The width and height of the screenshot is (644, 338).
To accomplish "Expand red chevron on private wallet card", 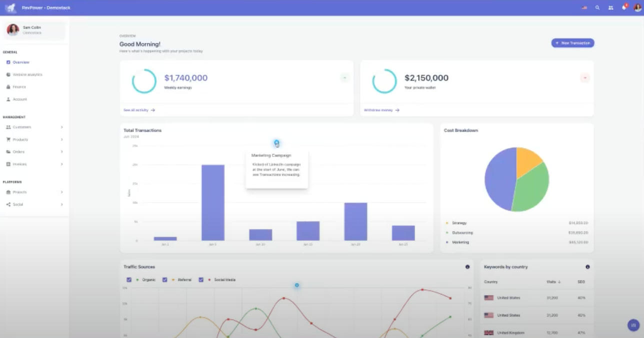I will pyautogui.click(x=585, y=77).
